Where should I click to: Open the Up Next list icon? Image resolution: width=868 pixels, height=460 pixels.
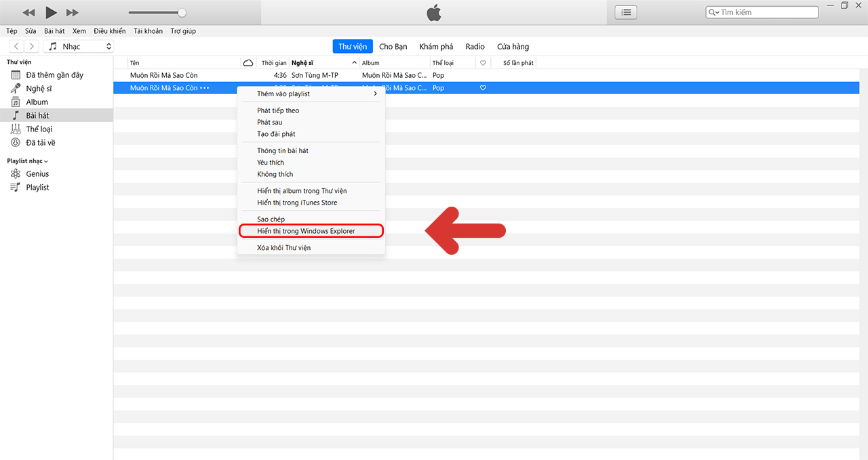pos(625,12)
